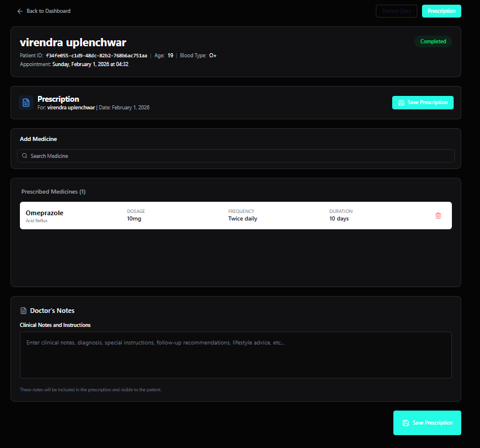Click the Search Medicine input field
The width and height of the screenshot is (480, 448).
235,156
